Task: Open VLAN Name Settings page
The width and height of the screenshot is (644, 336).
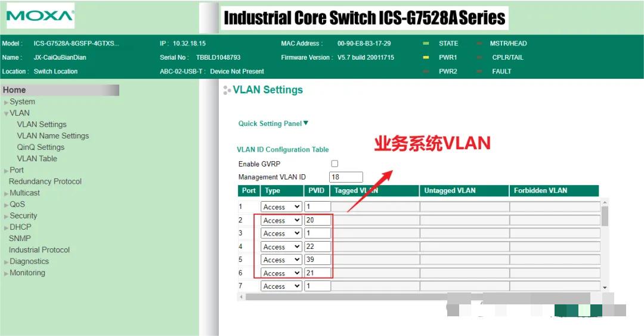Action: (52, 135)
